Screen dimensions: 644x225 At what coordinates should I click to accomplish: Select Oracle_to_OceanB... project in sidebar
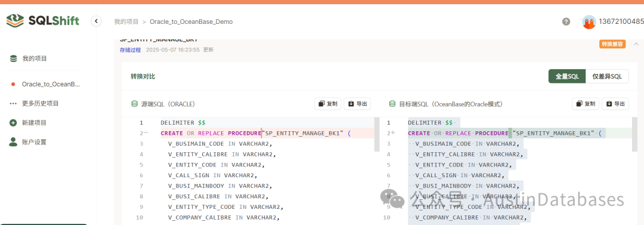(x=51, y=84)
